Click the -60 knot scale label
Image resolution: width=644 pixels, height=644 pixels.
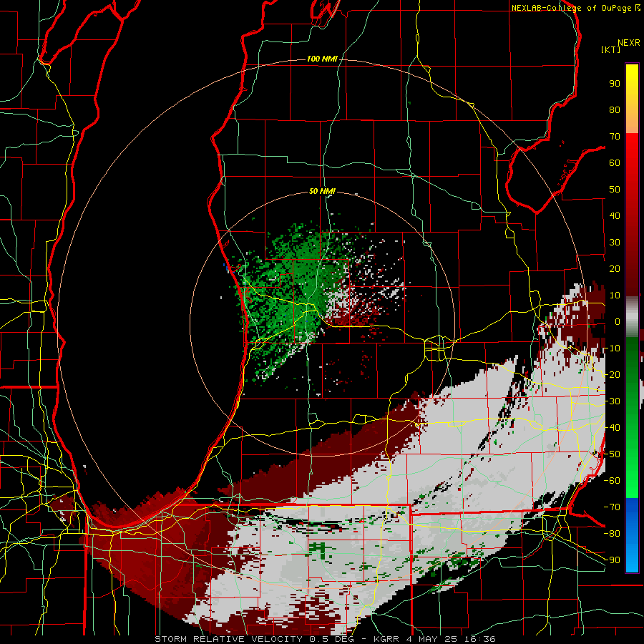(x=612, y=481)
